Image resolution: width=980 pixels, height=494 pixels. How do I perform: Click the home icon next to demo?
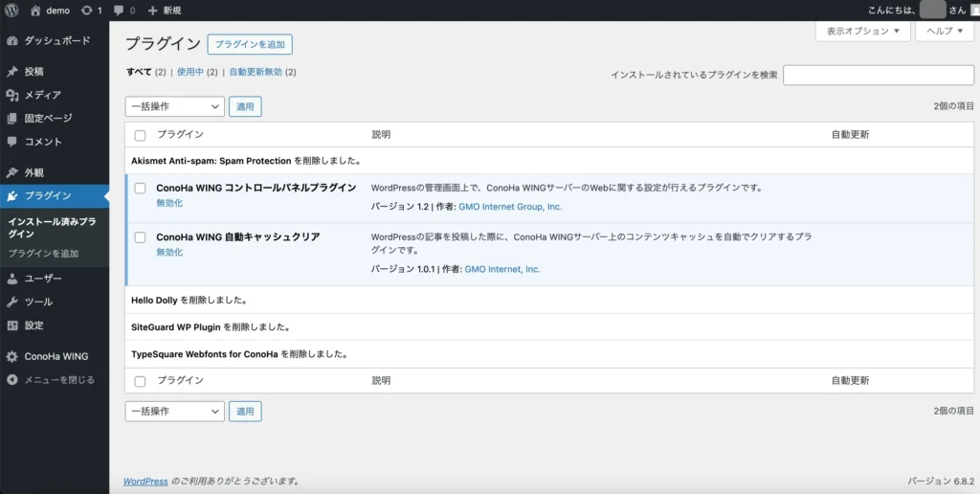pos(35,11)
